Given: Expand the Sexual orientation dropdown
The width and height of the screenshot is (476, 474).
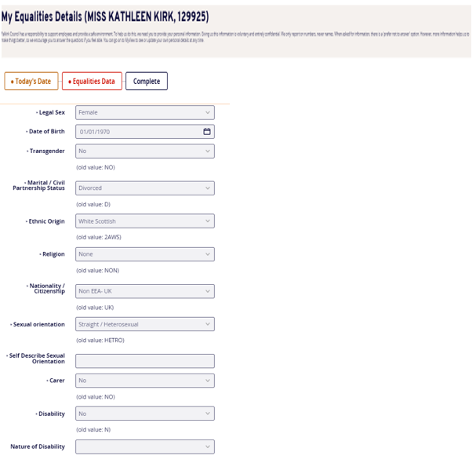Looking at the screenshot, I should click(x=145, y=324).
